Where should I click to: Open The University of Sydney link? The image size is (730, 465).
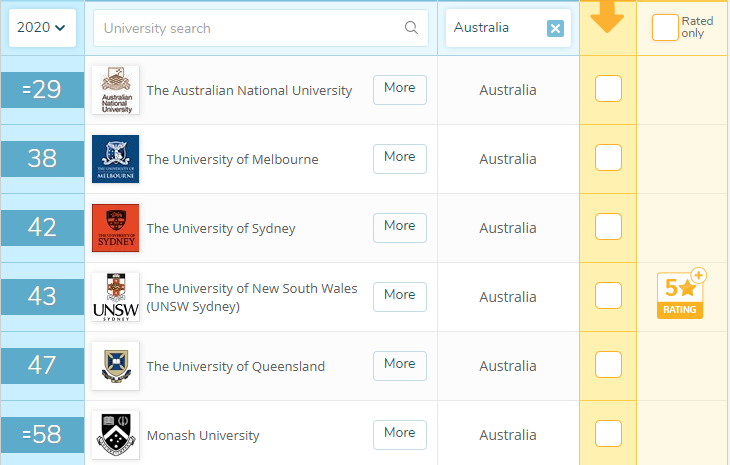coord(221,229)
